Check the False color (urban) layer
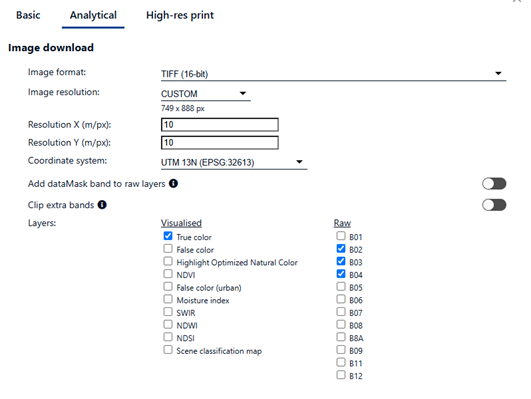The width and height of the screenshot is (531, 399). (168, 287)
